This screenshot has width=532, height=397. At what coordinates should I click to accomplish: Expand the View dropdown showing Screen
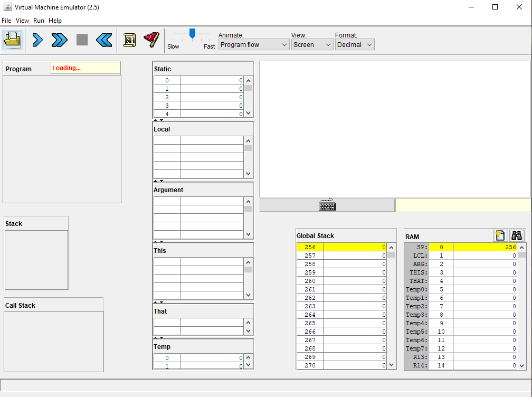(312, 45)
